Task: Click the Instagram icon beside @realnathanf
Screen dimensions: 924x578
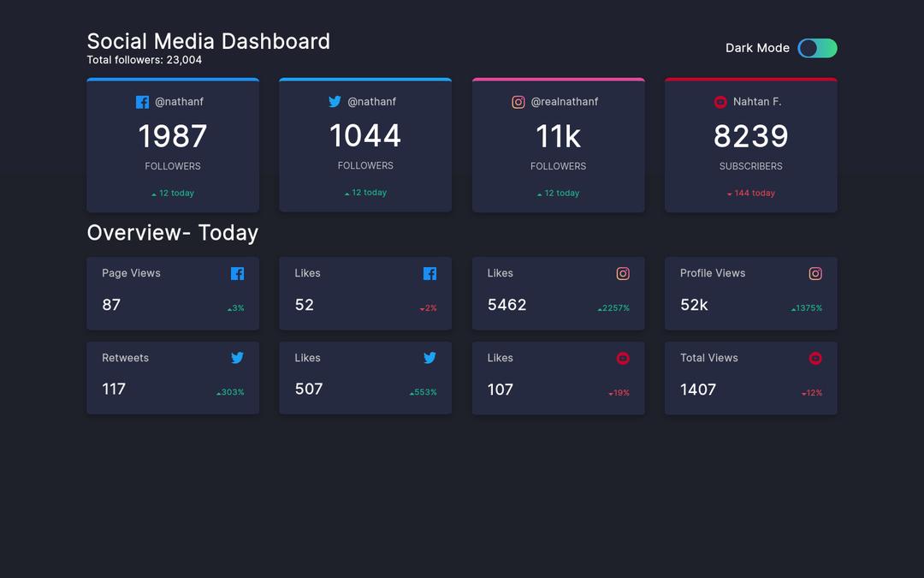Action: [x=518, y=101]
